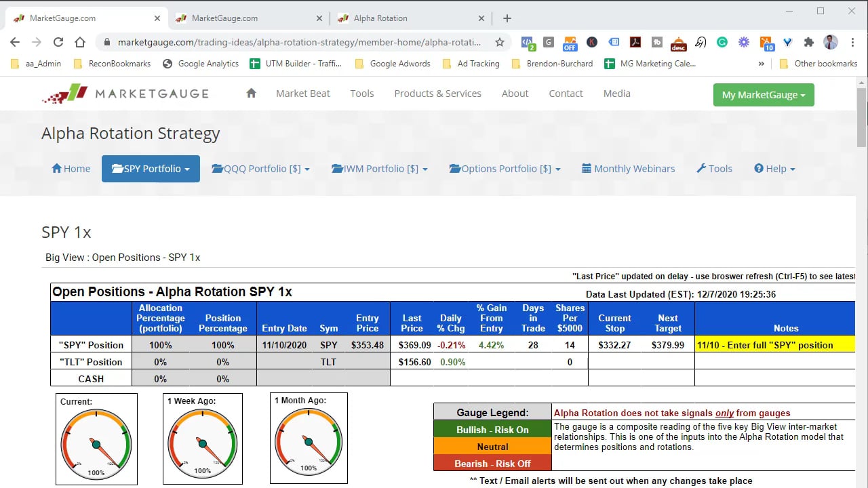
Task: Click the image extension labeled OFF
Action: point(570,43)
